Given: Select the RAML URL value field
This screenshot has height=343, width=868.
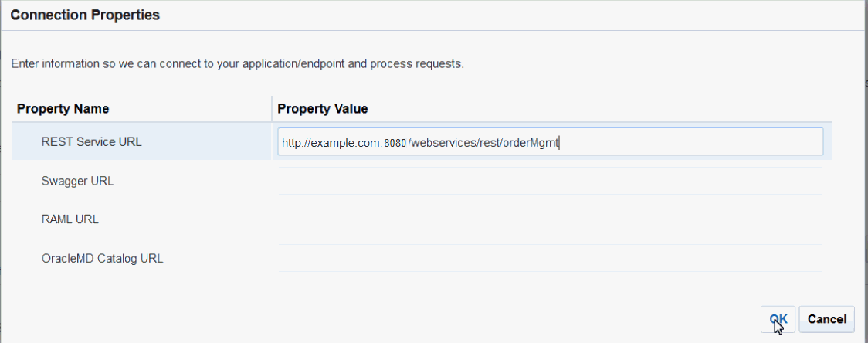Looking at the screenshot, I should 549,219.
